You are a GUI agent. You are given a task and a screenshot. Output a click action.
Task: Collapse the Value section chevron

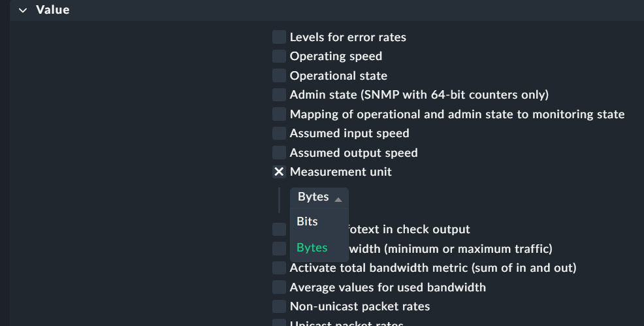pos(23,10)
